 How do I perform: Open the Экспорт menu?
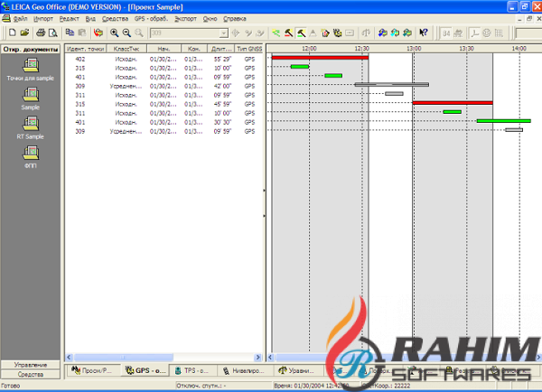click(185, 19)
